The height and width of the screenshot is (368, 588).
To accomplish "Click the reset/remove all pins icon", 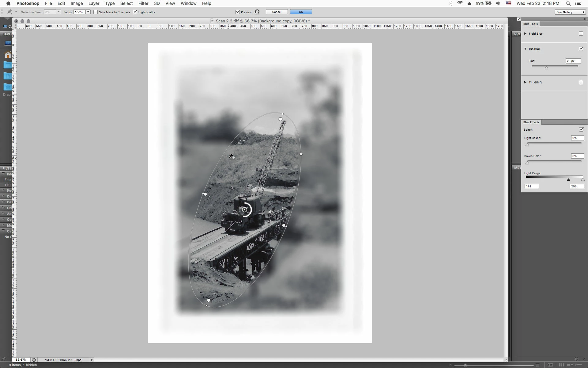I will 257,12.
